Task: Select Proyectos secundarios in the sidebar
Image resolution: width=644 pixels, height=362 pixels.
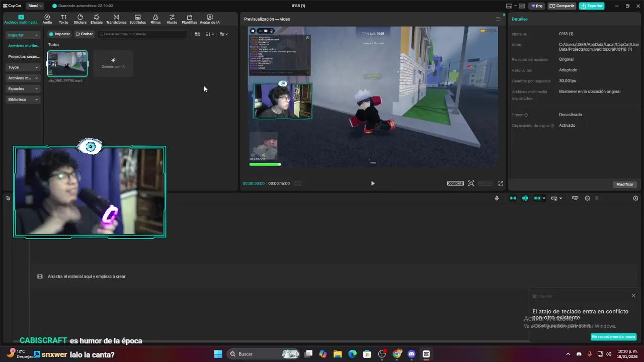Action: 24,56
